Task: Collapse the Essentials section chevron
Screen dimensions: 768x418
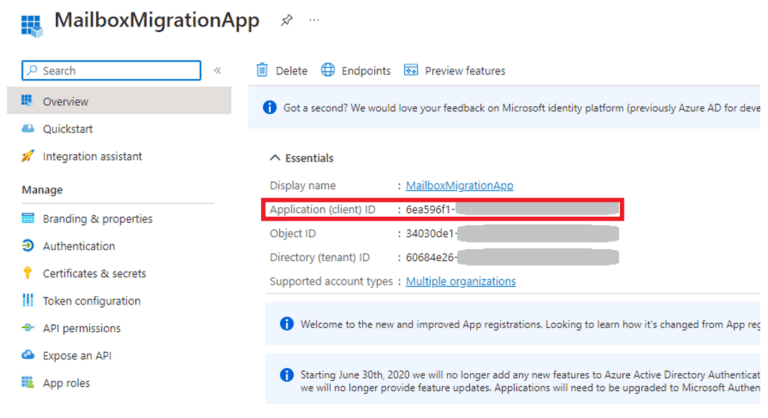Action: click(275, 158)
